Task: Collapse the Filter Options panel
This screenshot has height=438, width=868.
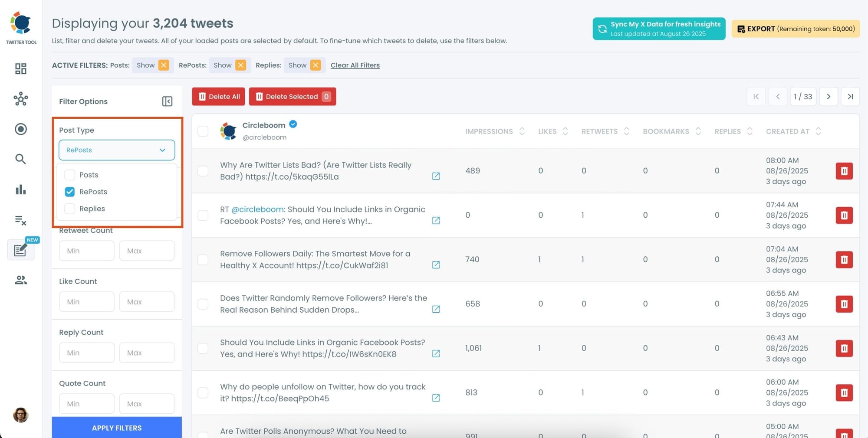Action: point(167,101)
